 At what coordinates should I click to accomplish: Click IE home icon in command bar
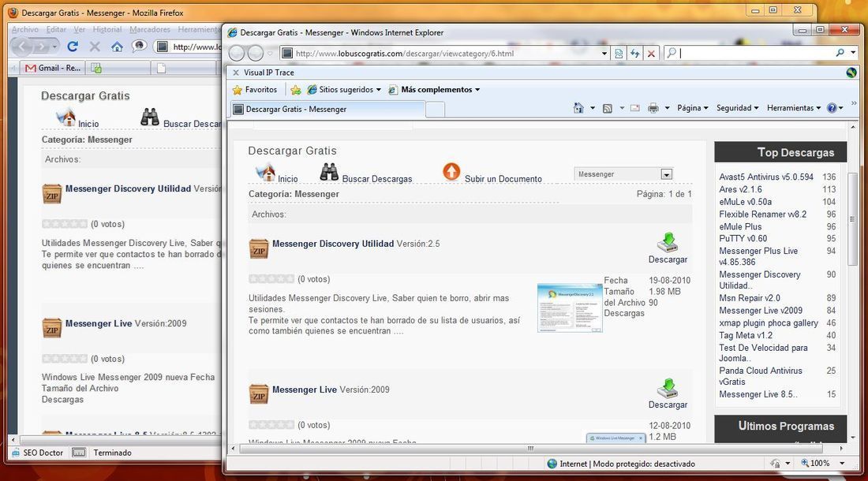coord(578,108)
